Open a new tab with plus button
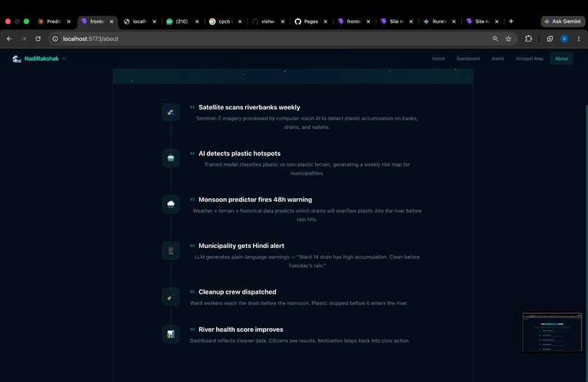Viewport: 588px width, 382px height. point(511,21)
